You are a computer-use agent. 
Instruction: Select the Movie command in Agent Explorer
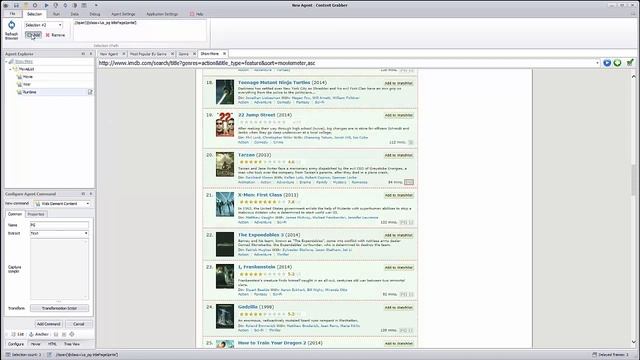tap(27, 77)
